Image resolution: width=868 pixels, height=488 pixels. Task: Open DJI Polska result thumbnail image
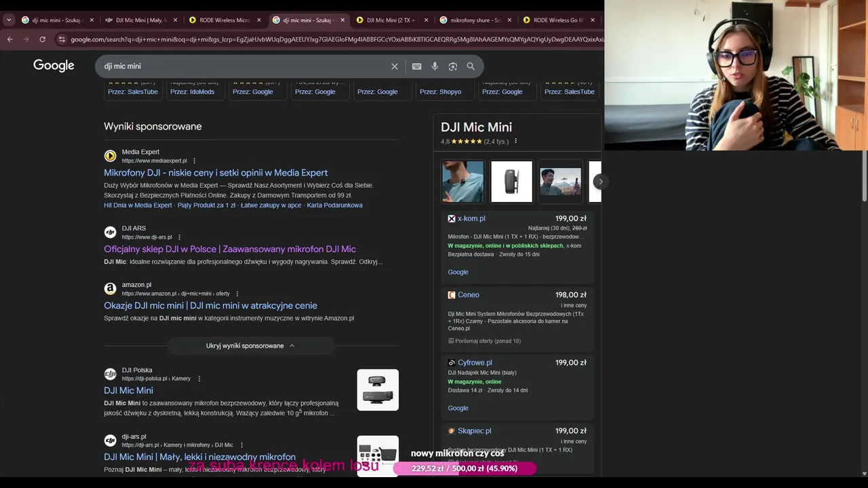[378, 390]
